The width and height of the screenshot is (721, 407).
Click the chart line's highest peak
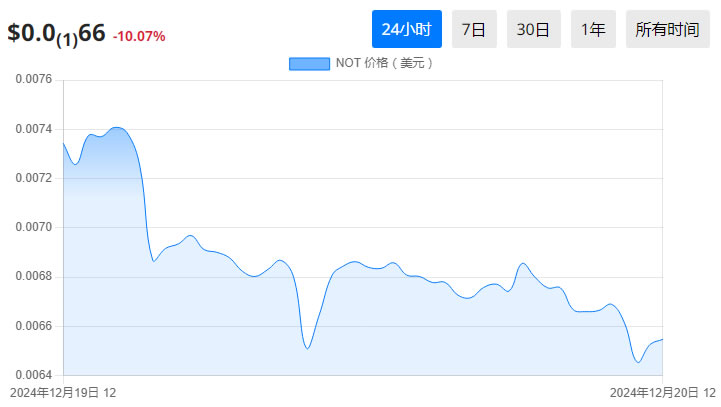[117, 128]
